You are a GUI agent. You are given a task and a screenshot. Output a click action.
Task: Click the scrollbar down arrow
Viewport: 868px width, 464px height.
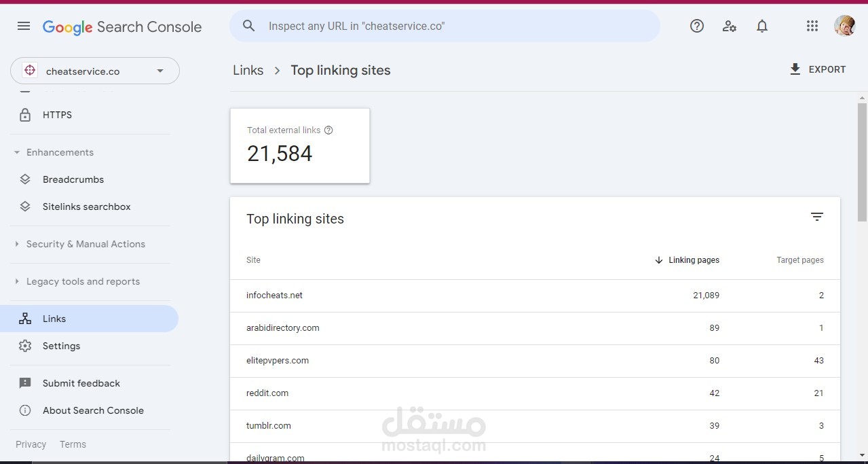tap(862, 455)
